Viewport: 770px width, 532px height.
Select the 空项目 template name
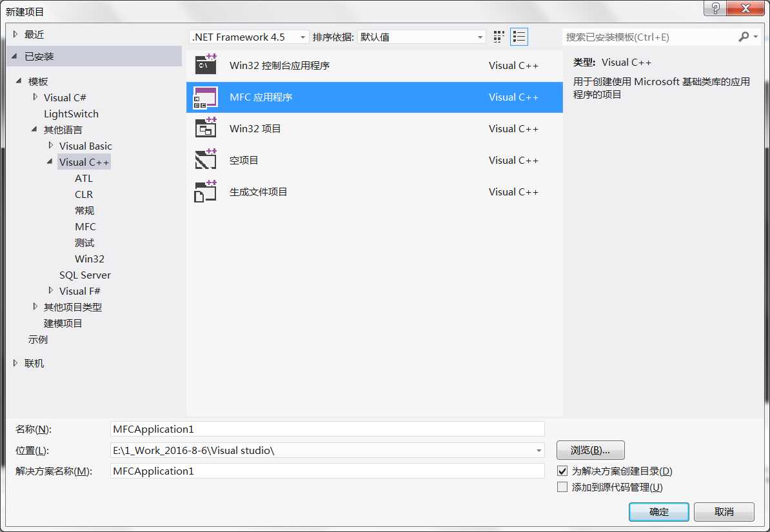tap(244, 160)
